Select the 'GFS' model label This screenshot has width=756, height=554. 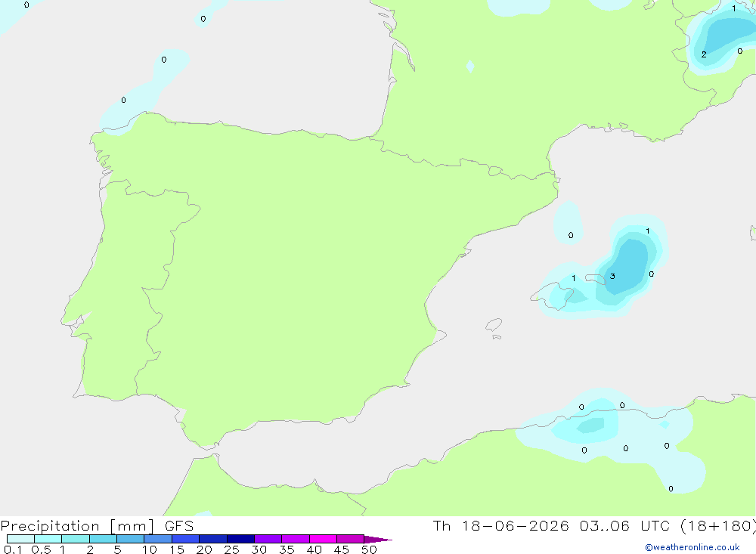pos(179,526)
